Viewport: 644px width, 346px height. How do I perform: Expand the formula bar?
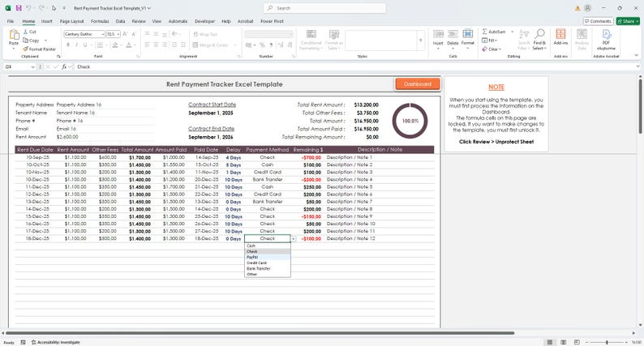tap(638, 66)
